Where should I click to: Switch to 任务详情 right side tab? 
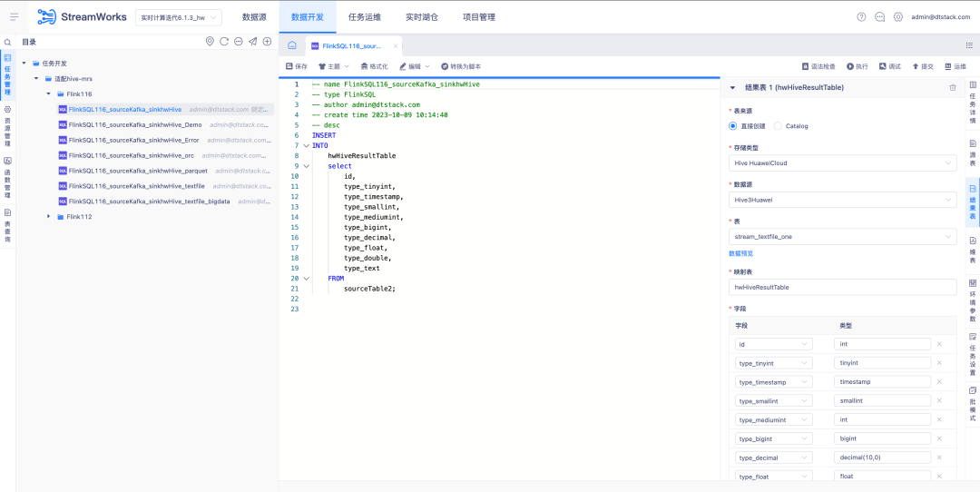tap(973, 103)
